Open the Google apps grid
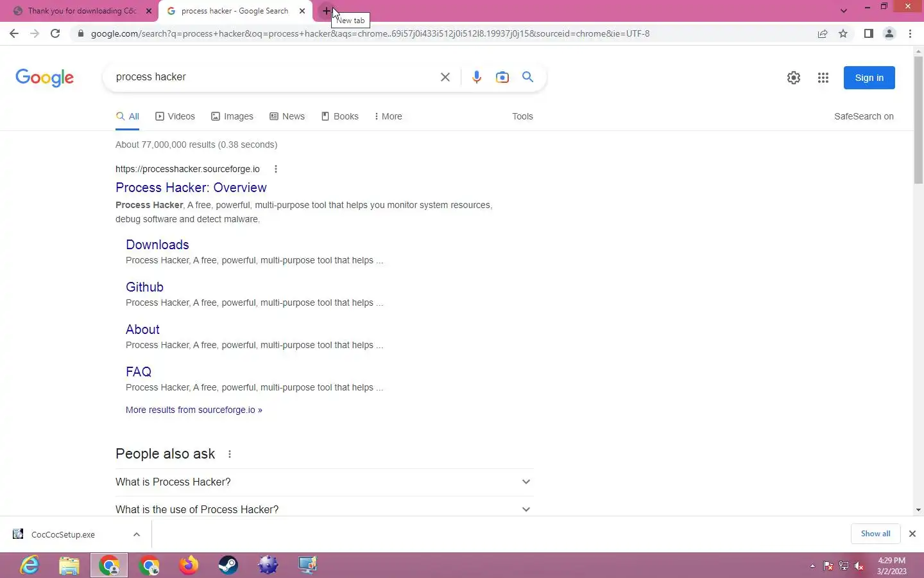Screen dimensions: 924x578 pos(823,78)
